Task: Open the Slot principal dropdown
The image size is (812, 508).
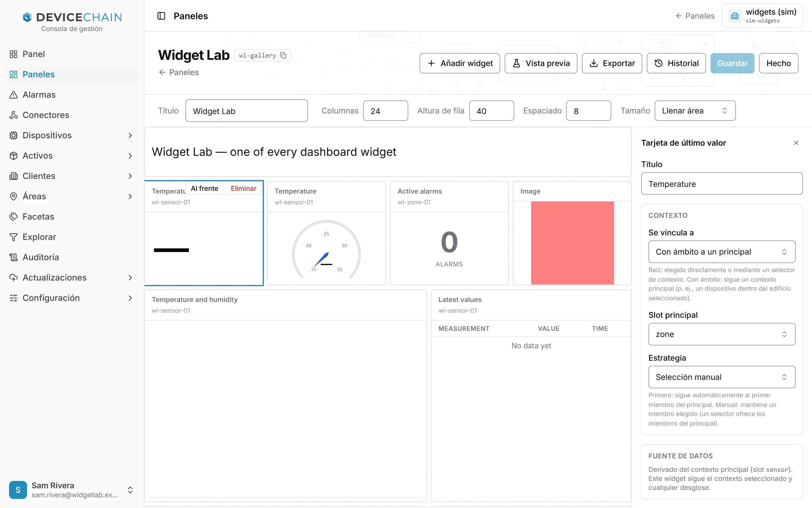Action: tap(722, 334)
